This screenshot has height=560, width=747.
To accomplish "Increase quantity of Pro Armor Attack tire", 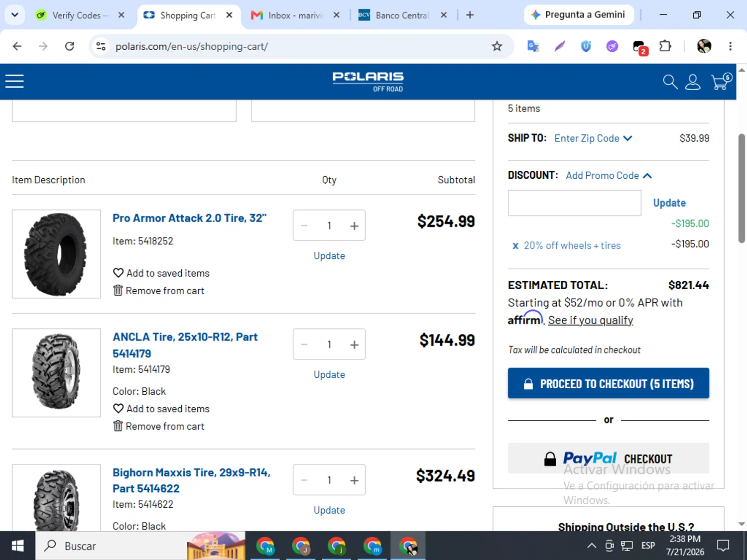I will (x=354, y=226).
